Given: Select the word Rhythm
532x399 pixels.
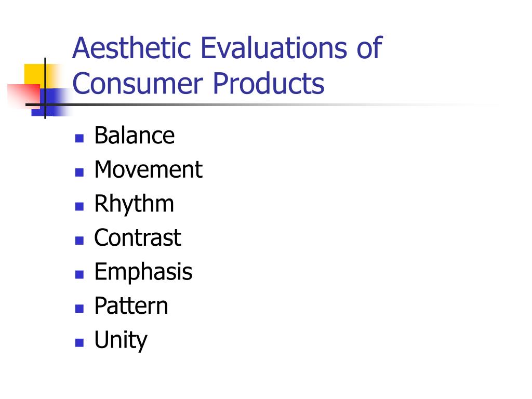Looking at the screenshot, I should 134,205.
